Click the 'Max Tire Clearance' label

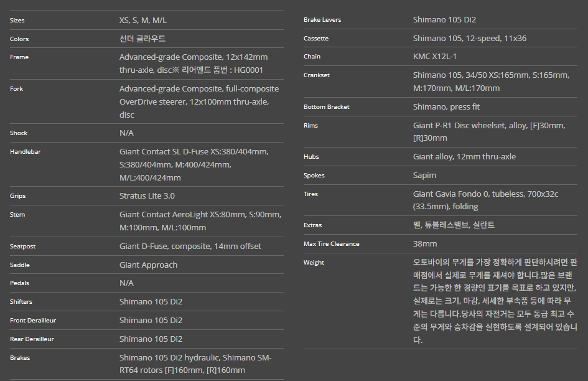coord(331,244)
